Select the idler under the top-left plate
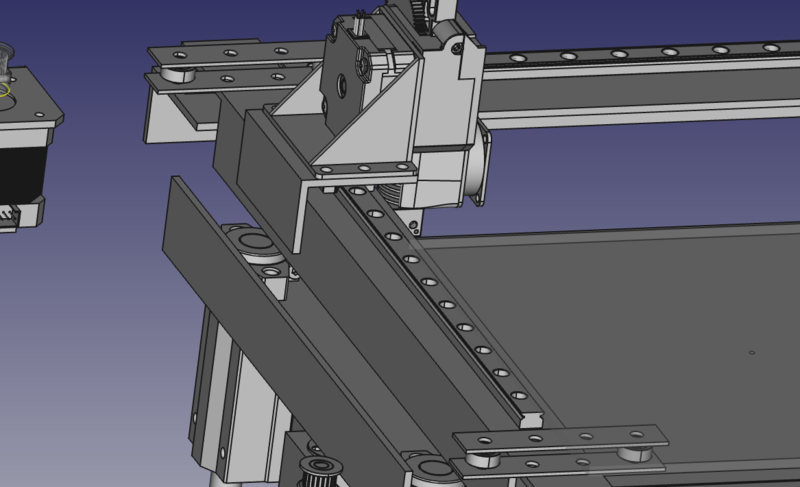This screenshot has width=800, height=487. tap(180, 76)
